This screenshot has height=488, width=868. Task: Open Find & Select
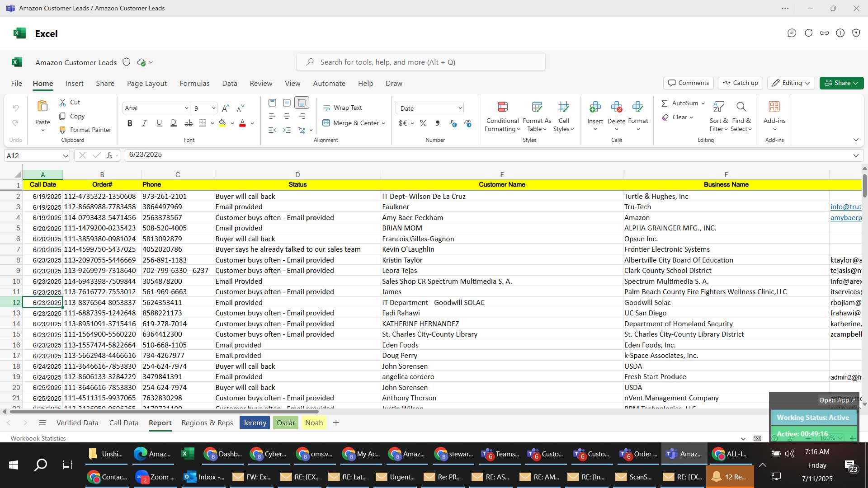741,117
